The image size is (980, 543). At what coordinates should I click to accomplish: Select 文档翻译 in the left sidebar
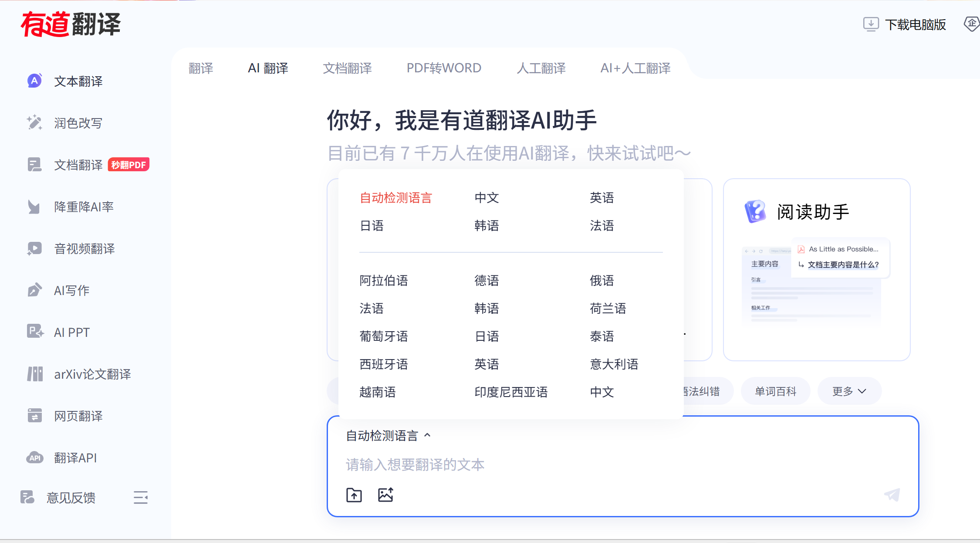coord(78,165)
